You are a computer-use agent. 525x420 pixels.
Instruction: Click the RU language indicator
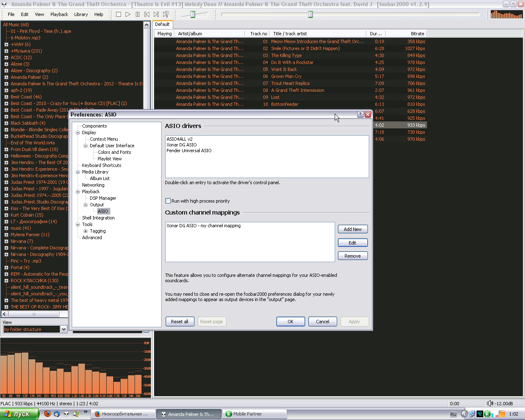point(453,414)
